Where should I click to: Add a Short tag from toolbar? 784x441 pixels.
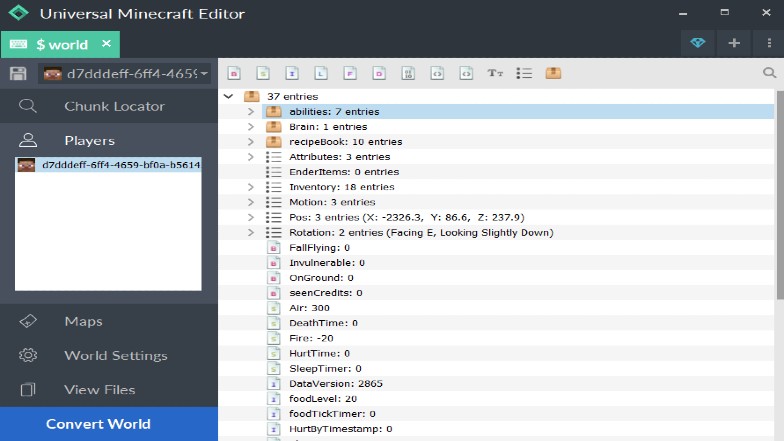[263, 73]
